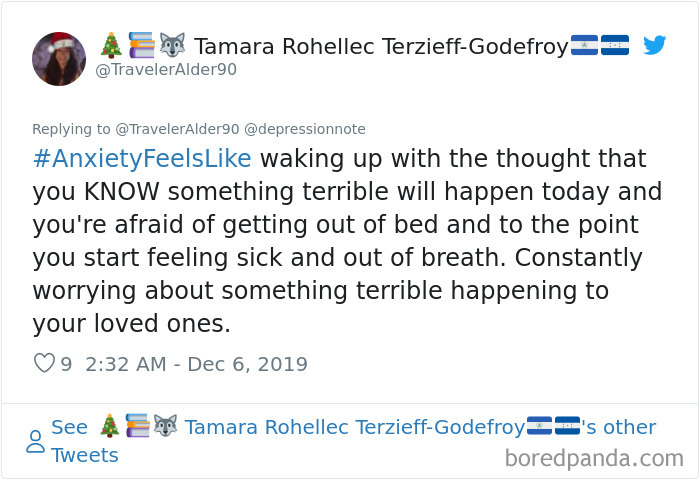The width and height of the screenshot is (700, 480).
Task: Click the like count number 9
Action: coord(66,364)
